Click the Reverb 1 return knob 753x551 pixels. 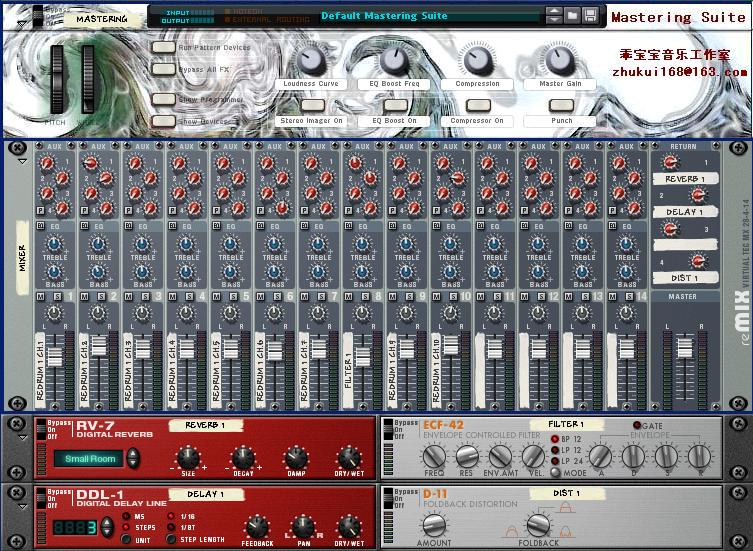tap(670, 162)
